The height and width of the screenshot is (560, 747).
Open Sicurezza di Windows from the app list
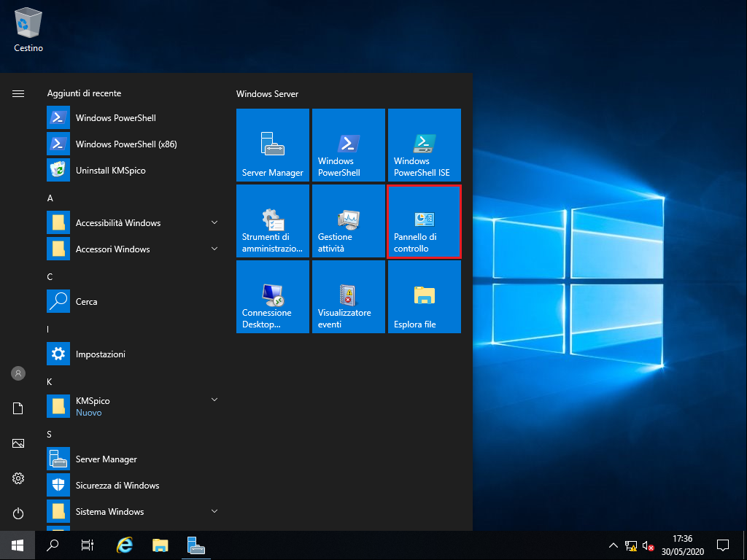click(x=133, y=485)
